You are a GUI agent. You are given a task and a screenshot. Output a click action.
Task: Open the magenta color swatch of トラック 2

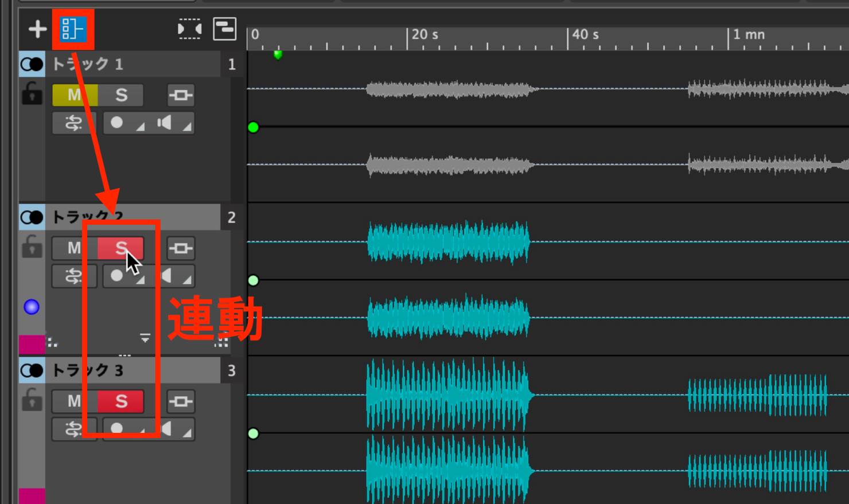(x=32, y=345)
